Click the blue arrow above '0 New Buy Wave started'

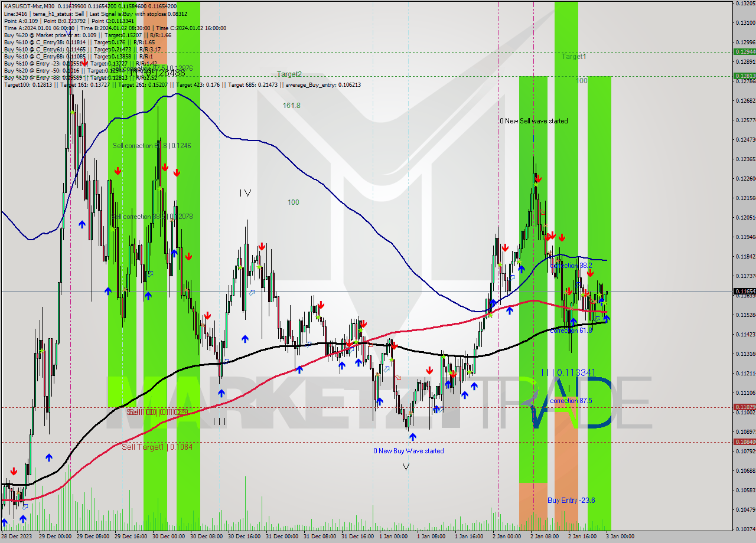[x=412, y=437]
